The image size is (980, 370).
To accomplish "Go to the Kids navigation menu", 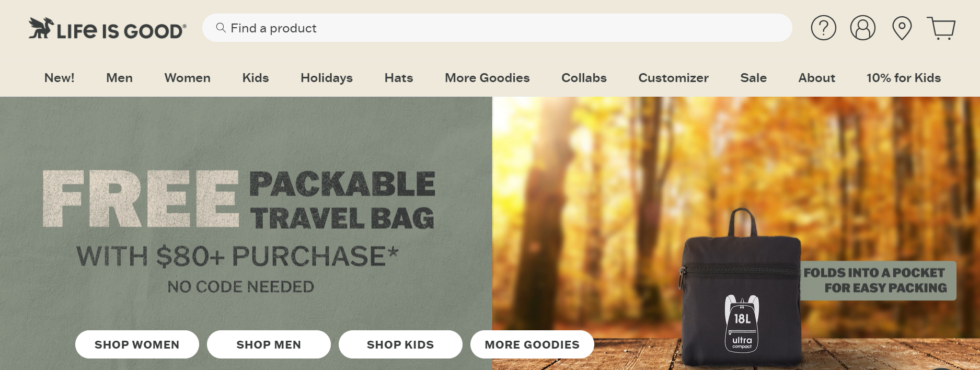I will click(255, 78).
